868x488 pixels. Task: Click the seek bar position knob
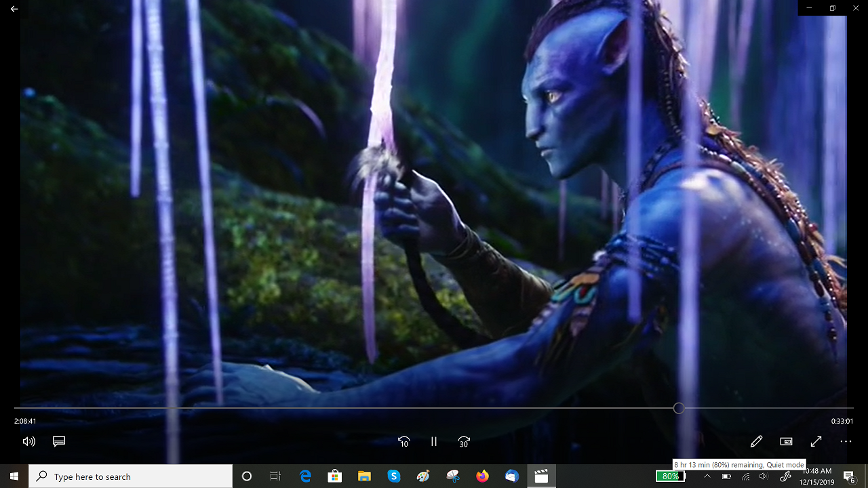(x=679, y=408)
